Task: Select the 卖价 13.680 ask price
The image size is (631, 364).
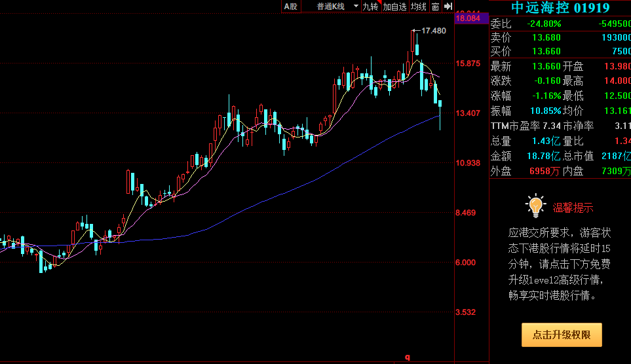Action: click(546, 37)
